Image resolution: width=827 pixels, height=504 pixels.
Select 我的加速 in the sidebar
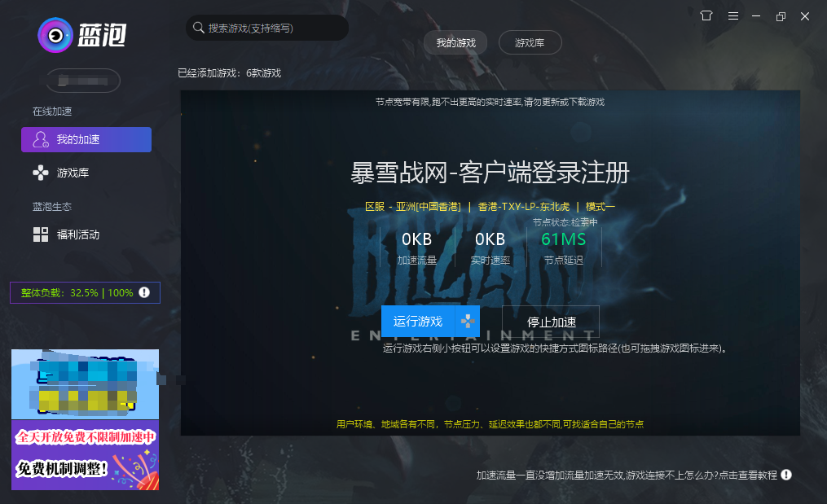pos(86,140)
